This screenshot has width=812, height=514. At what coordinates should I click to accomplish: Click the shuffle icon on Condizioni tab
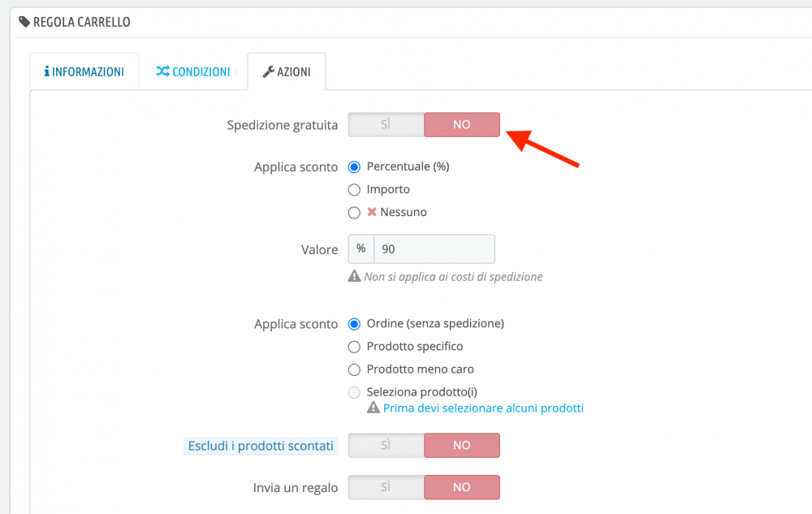click(162, 71)
